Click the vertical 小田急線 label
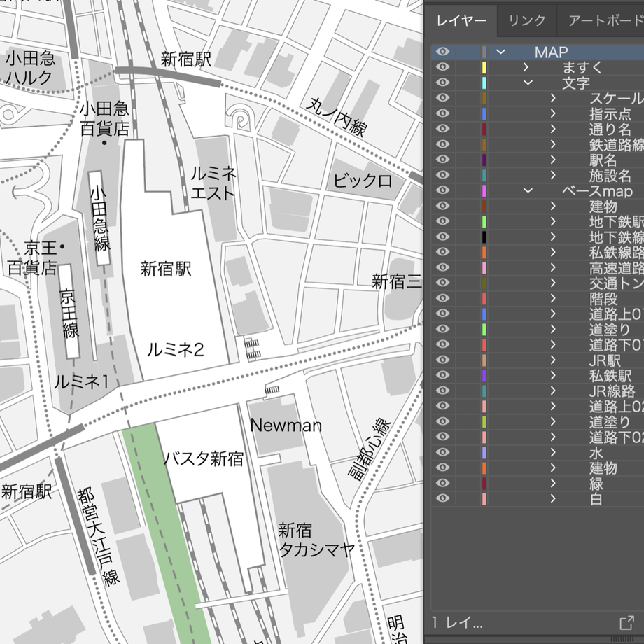 coord(100,217)
